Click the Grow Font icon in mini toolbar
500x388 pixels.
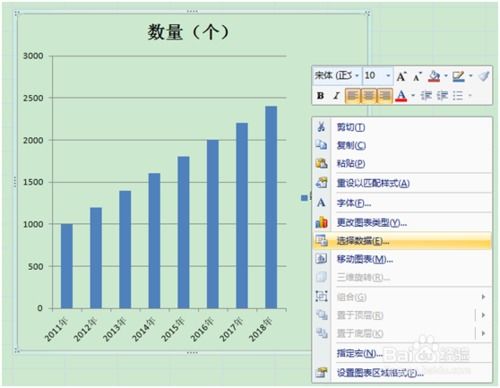[x=401, y=77]
